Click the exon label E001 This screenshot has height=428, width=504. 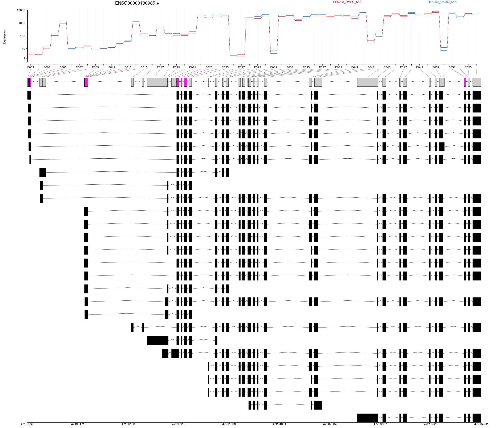[x=31, y=67]
